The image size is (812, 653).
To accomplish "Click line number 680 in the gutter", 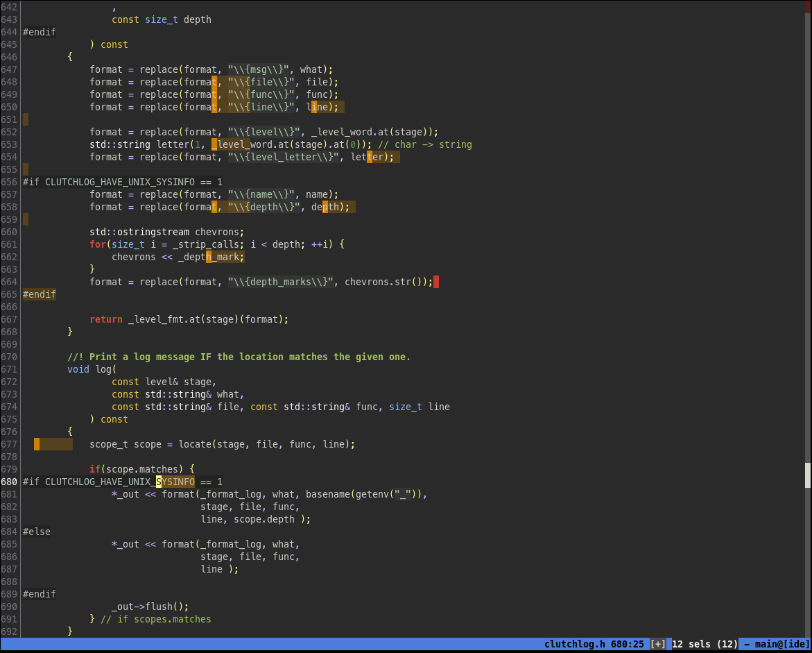I will pyautogui.click(x=10, y=482).
